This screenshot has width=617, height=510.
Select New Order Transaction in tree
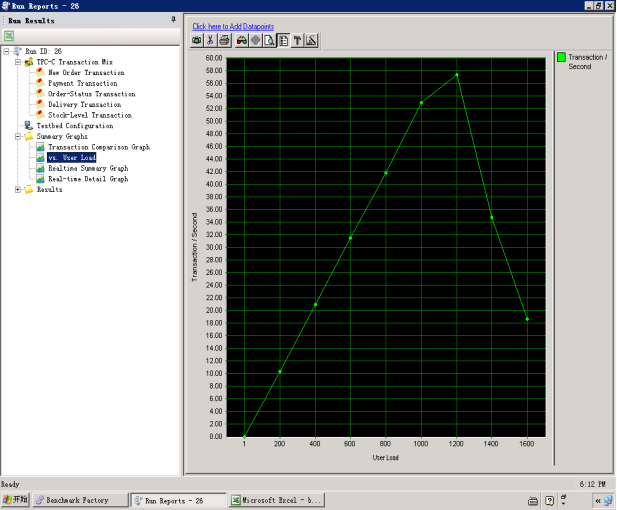[x=86, y=73]
